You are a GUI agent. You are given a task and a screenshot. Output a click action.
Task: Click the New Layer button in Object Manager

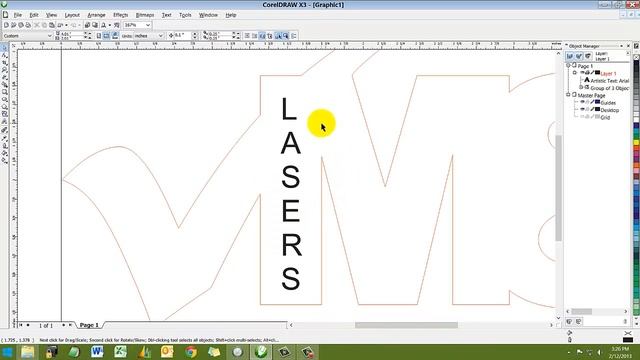pos(569,322)
